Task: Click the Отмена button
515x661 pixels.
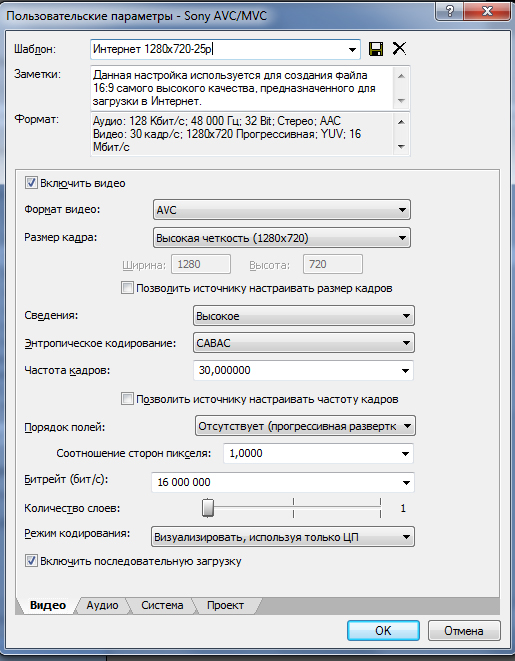Action: (x=464, y=631)
